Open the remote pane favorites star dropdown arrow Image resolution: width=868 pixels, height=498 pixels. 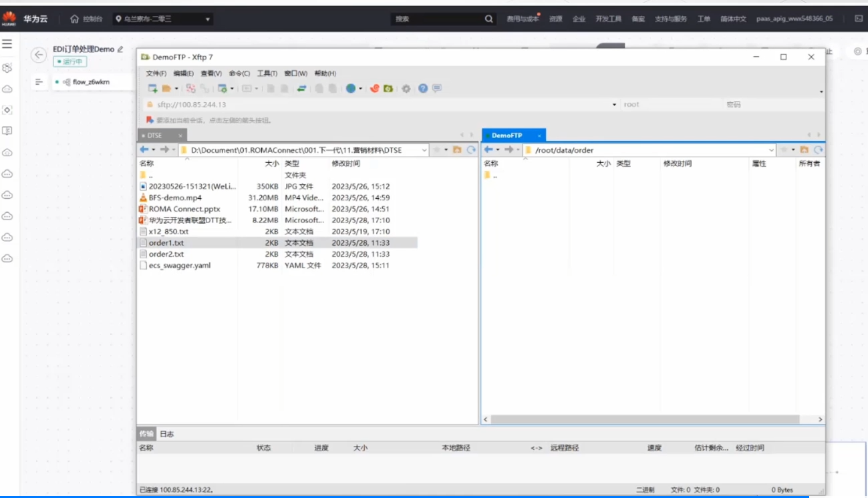click(x=793, y=150)
